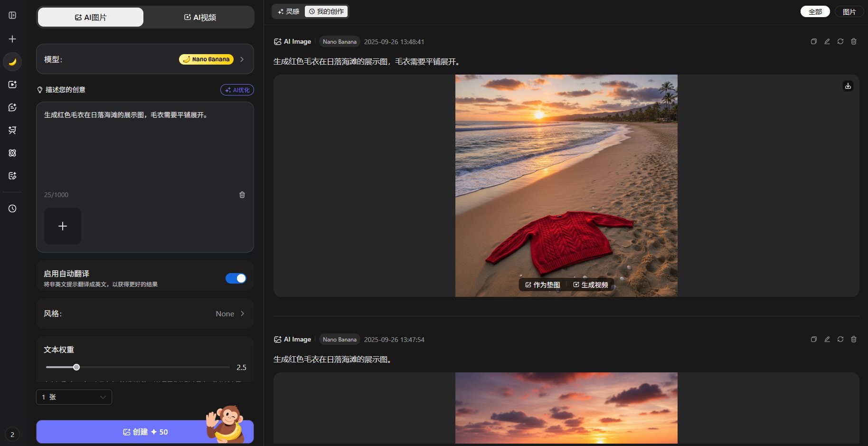Adjust the 文本权重 slider handle
This screenshot has width=868, height=446.
point(76,367)
